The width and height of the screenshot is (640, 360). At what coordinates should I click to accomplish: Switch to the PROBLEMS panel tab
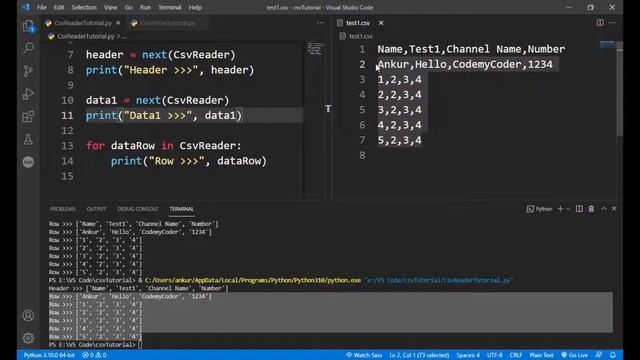[x=62, y=209]
